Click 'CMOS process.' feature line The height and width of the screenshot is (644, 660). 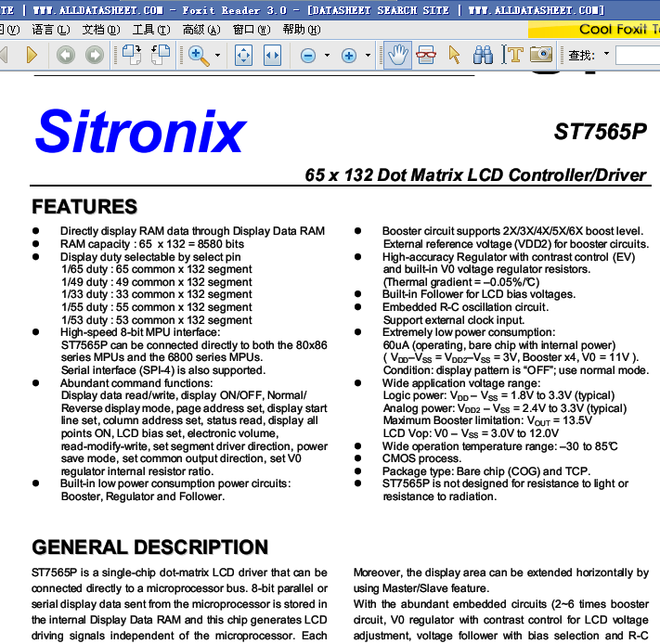(x=421, y=458)
